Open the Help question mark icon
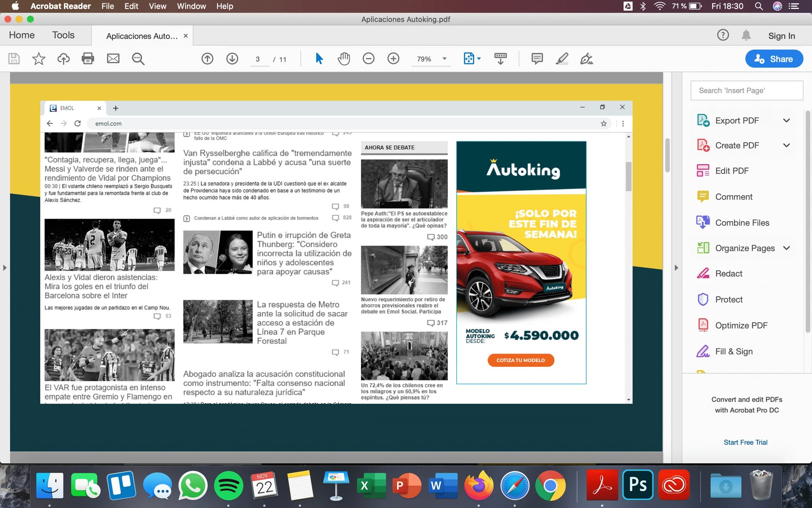 pos(723,35)
